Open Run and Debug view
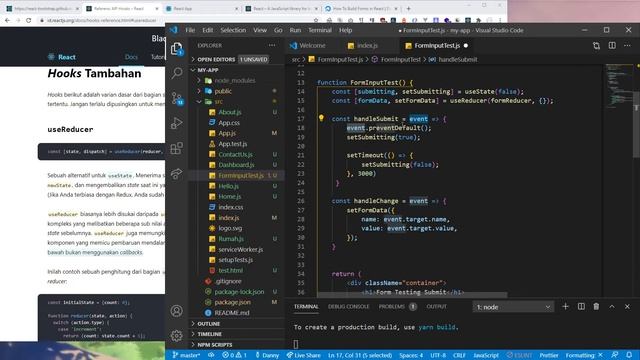This screenshot has width=640, height=360. click(177, 123)
